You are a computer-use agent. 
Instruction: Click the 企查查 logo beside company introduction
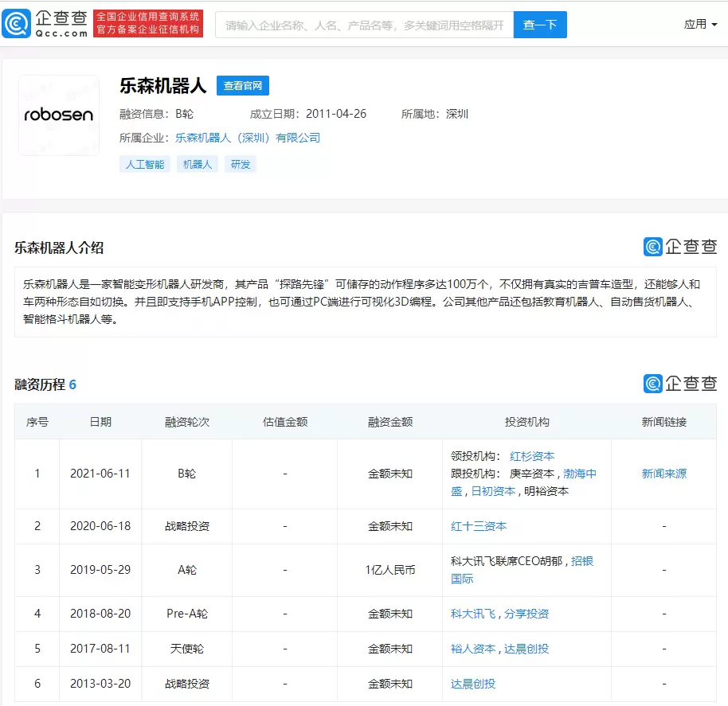680,247
